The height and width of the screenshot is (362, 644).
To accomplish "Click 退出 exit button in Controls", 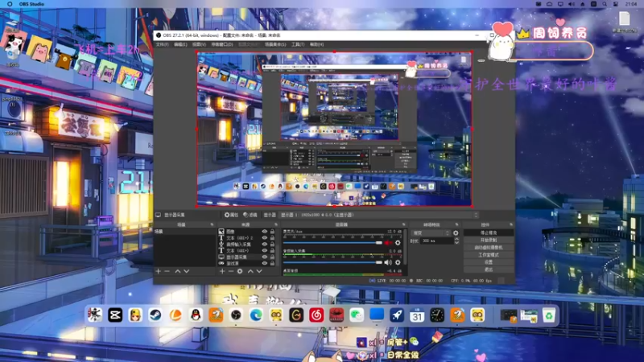I will click(x=489, y=269).
